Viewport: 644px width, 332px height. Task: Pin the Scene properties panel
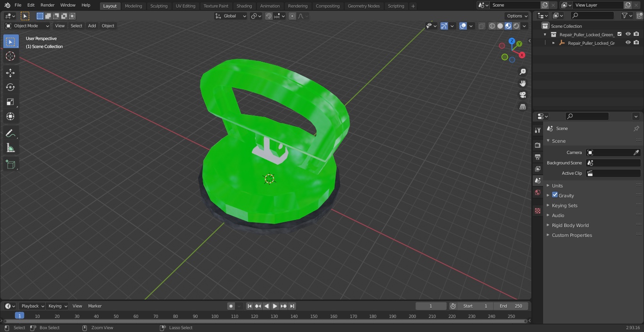point(636,129)
